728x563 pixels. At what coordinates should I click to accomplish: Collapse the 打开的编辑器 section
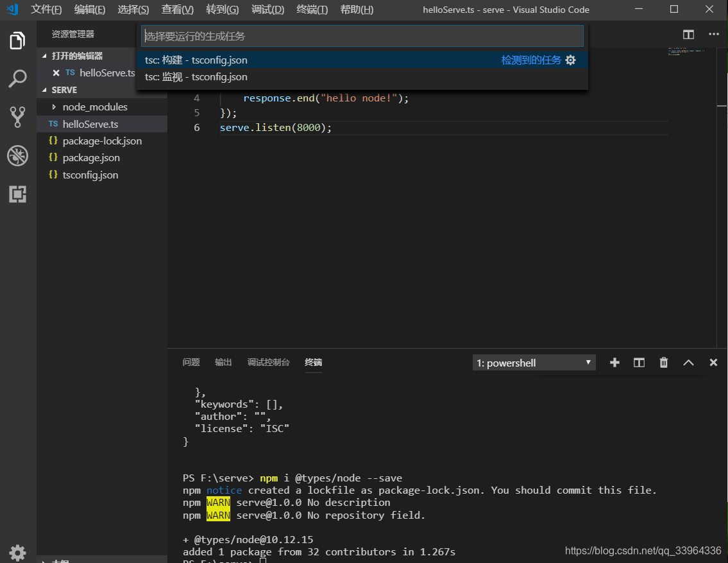(x=44, y=56)
